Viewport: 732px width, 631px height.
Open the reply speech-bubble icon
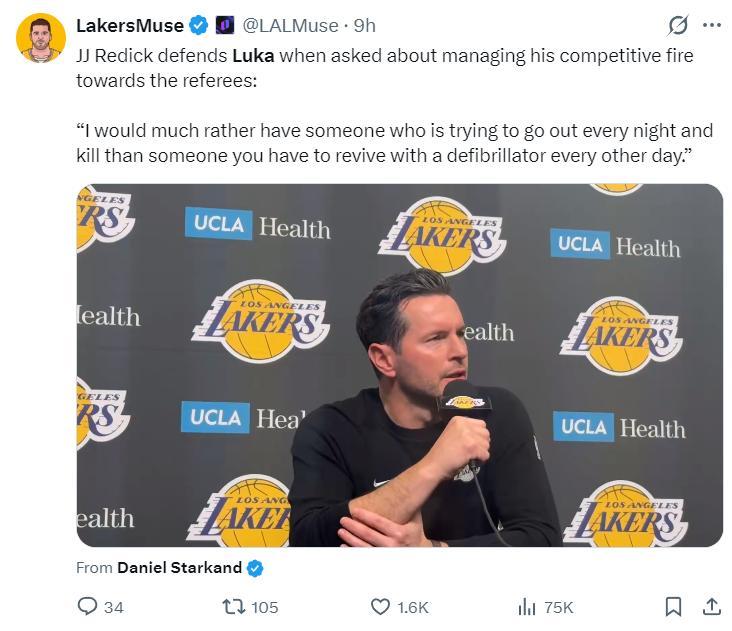(88, 606)
